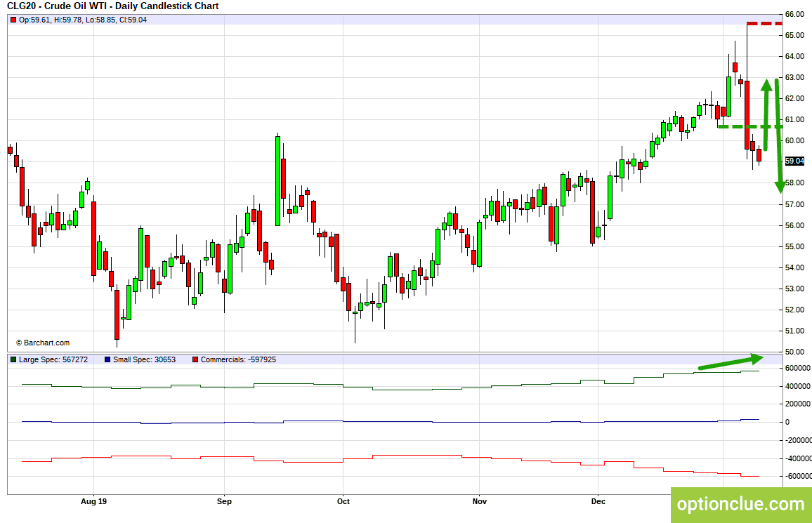Viewport: 812px width, 523px height.
Task: Click the 'Oct' date axis label
Action: pyautogui.click(x=343, y=501)
